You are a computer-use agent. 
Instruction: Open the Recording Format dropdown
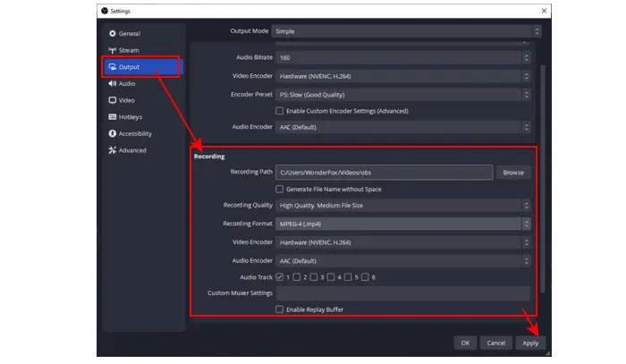coord(403,224)
